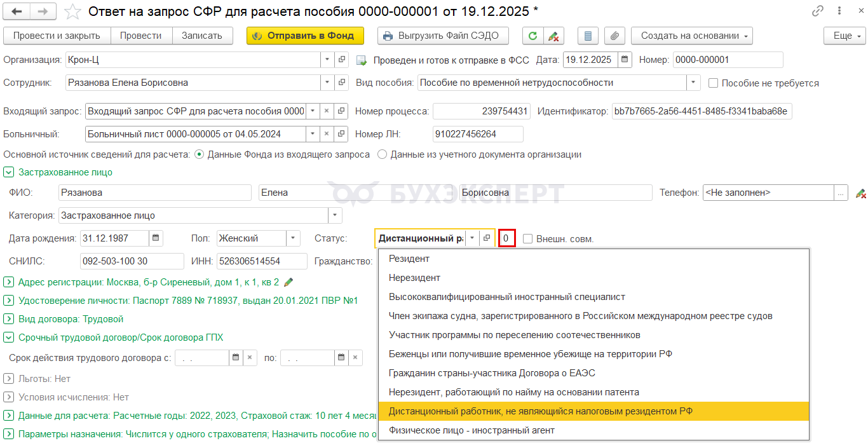Enable Пособие не требуется checkbox
Image resolution: width=868 pixels, height=443 pixels.
coord(713,83)
